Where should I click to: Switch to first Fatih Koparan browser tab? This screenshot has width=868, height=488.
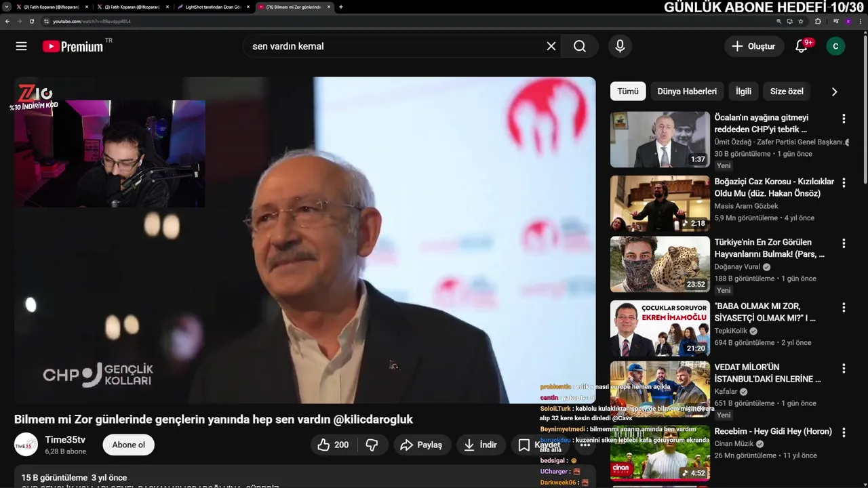(51, 7)
